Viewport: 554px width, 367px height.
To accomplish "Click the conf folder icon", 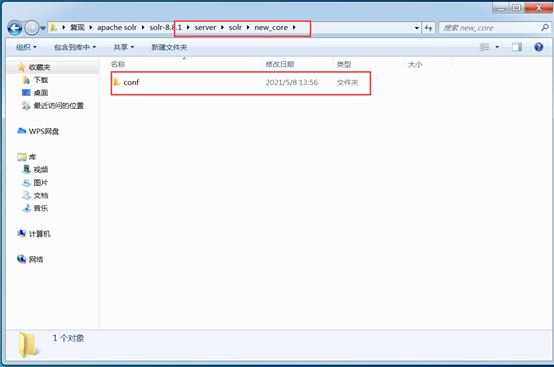I will click(x=117, y=82).
